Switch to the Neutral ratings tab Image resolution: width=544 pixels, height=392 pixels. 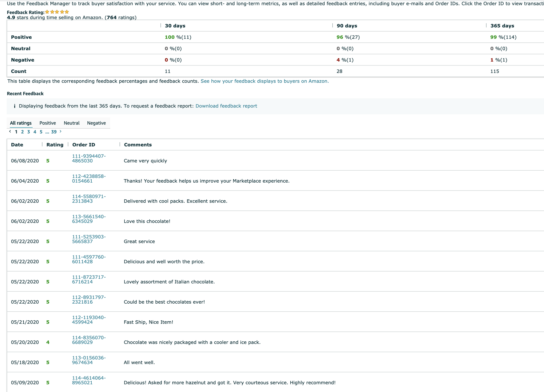pos(71,123)
